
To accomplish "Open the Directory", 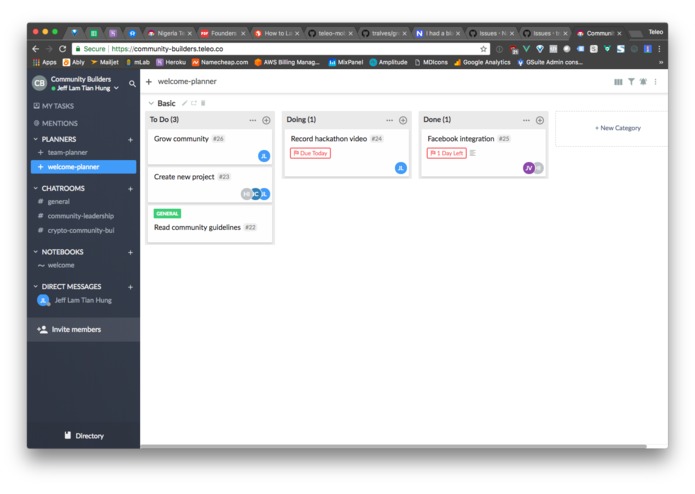I will 84,436.
